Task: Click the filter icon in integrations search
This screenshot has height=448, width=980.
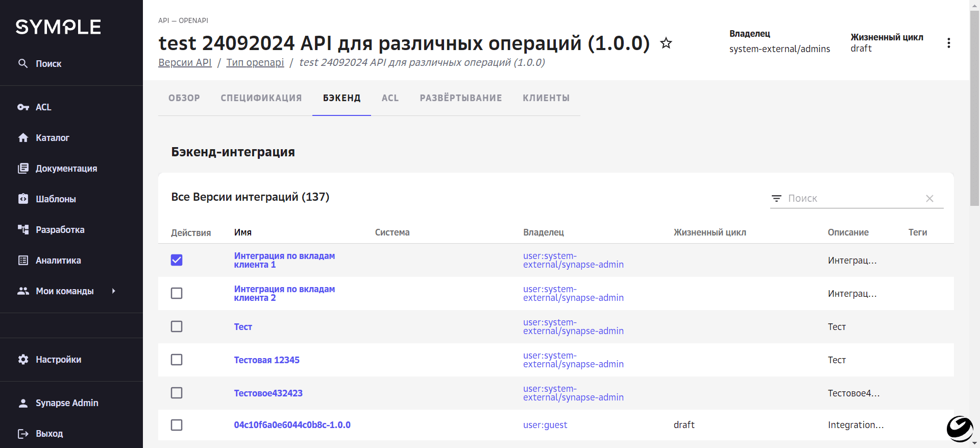Action: [x=776, y=198]
